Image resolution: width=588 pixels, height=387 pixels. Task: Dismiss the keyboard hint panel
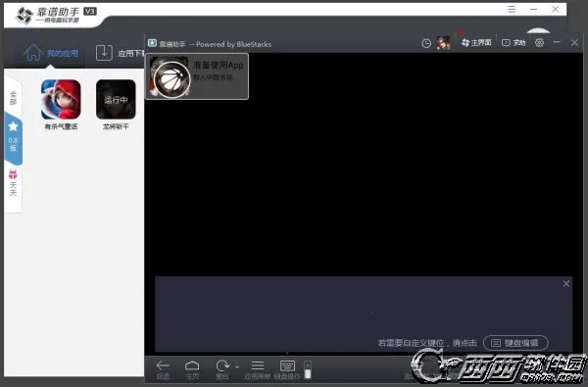tap(565, 284)
